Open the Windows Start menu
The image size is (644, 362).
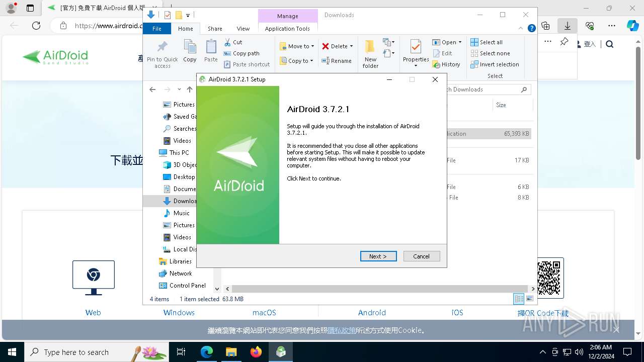[12, 352]
